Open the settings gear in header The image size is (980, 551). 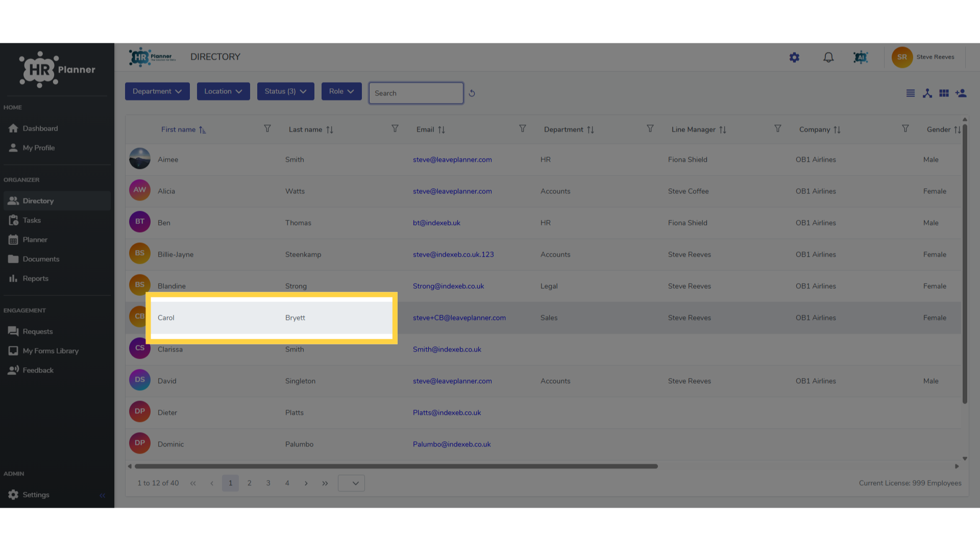tap(794, 58)
